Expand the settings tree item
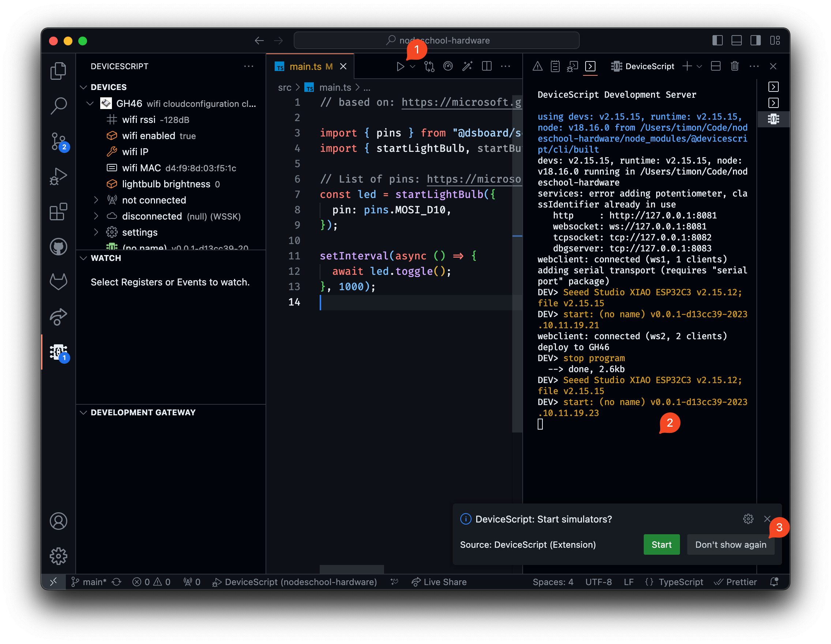This screenshot has width=831, height=644. click(x=96, y=232)
